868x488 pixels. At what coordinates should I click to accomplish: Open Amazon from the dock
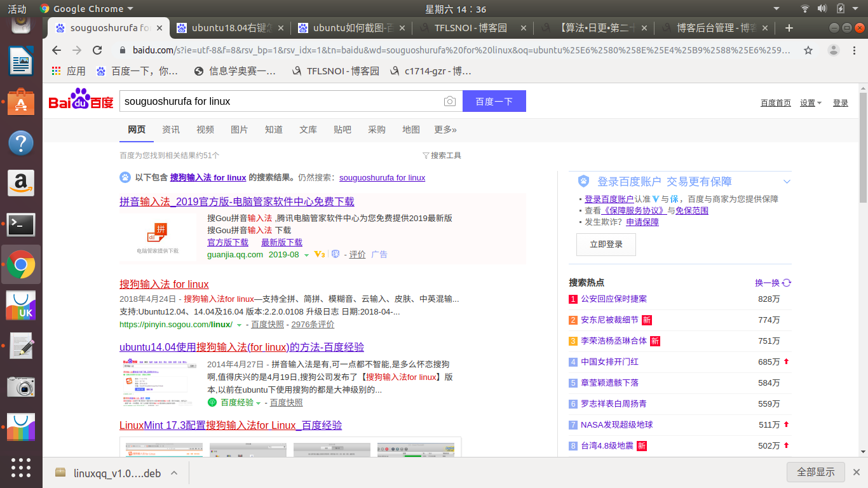click(21, 184)
